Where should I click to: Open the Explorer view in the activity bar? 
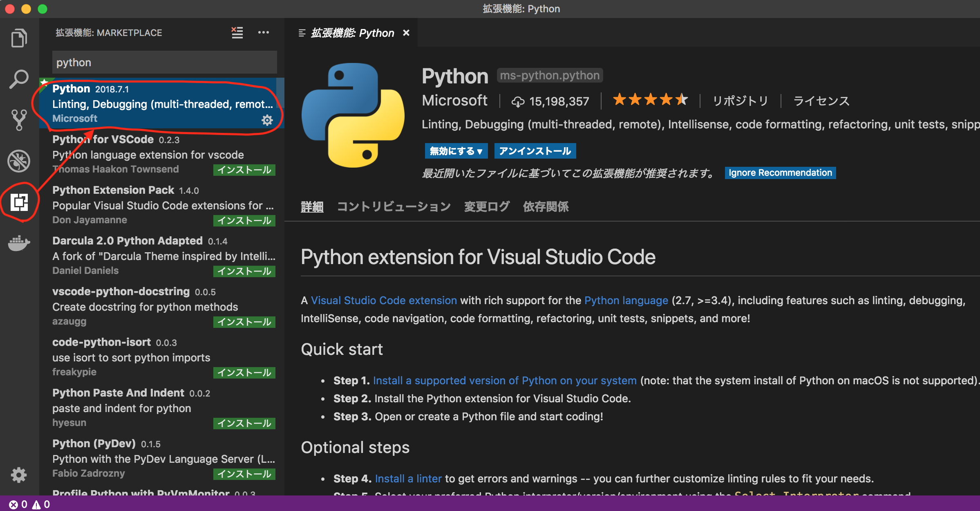pos(18,38)
